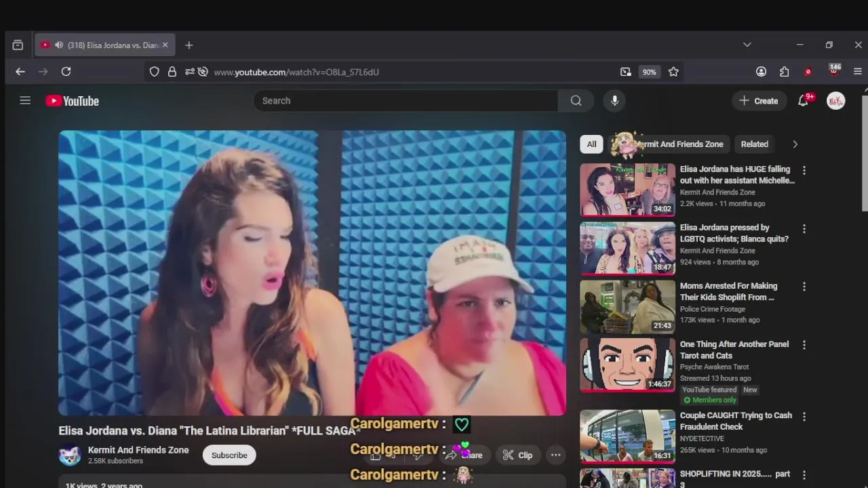Share the video
Screen dimensions: 868x488
[x=464, y=455]
